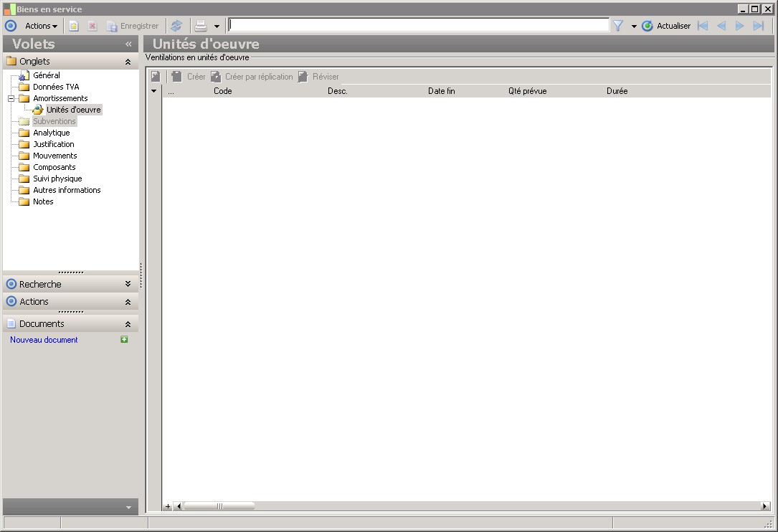This screenshot has width=778, height=532.
Task: Click the refresh arrows toolbar icon
Action: click(176, 26)
